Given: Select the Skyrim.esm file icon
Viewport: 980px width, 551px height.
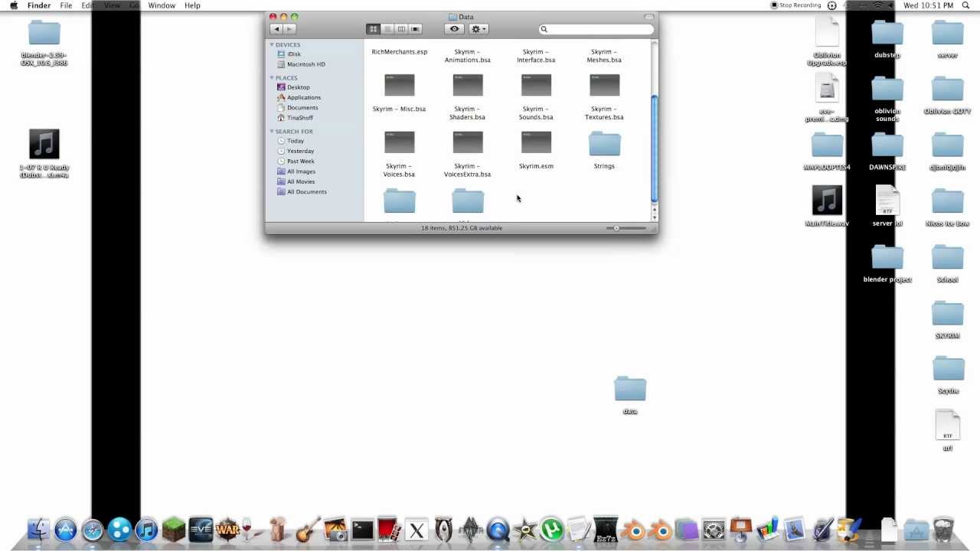Looking at the screenshot, I should [x=536, y=143].
